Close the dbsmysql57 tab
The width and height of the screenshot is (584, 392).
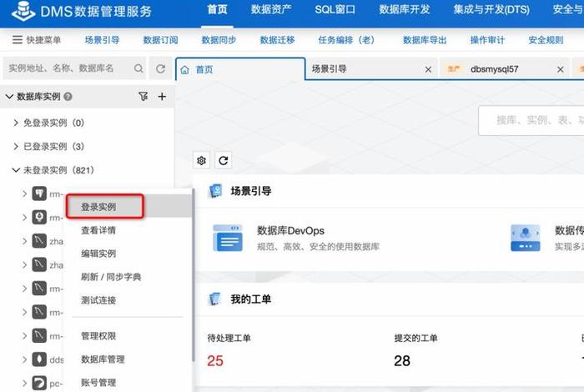[560, 69]
